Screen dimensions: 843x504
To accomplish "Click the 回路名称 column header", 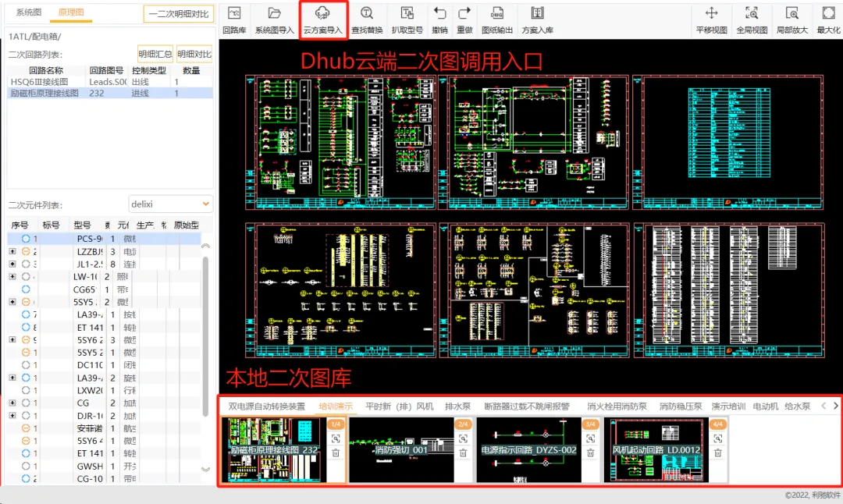I will tap(46, 70).
